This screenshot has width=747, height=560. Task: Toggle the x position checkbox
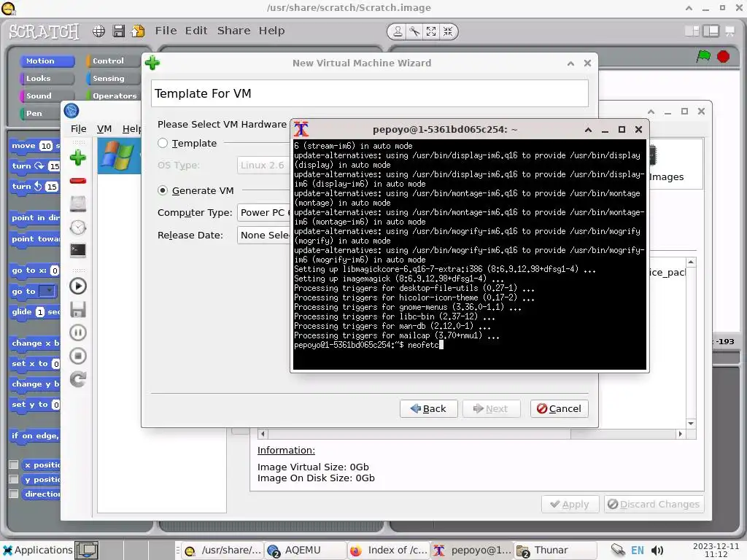pos(14,464)
